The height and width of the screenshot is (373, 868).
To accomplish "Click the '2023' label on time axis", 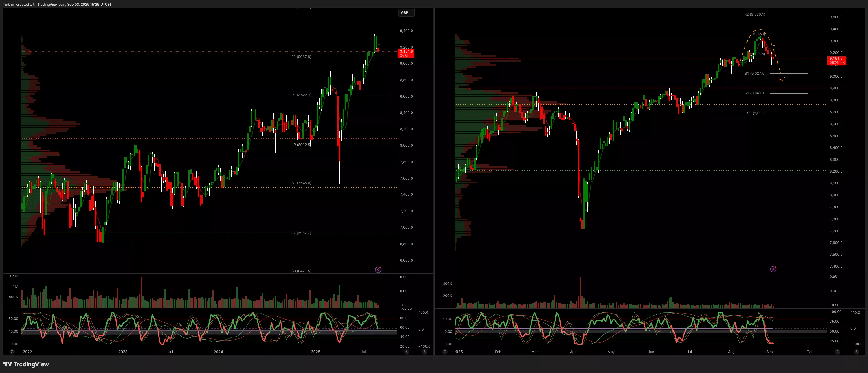I will (123, 352).
